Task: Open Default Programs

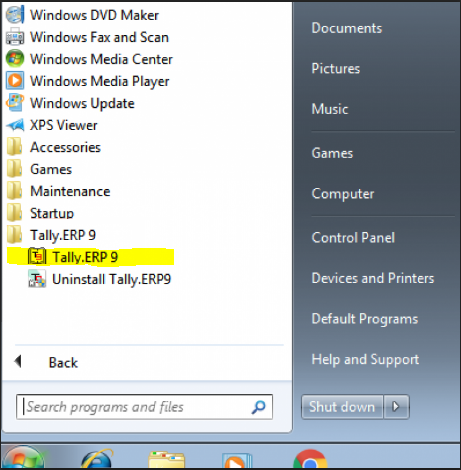Action: point(365,319)
